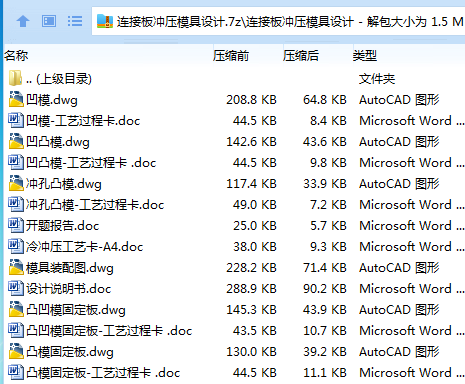Click the 25.0 KB size of 开题报告.doc

(x=255, y=226)
